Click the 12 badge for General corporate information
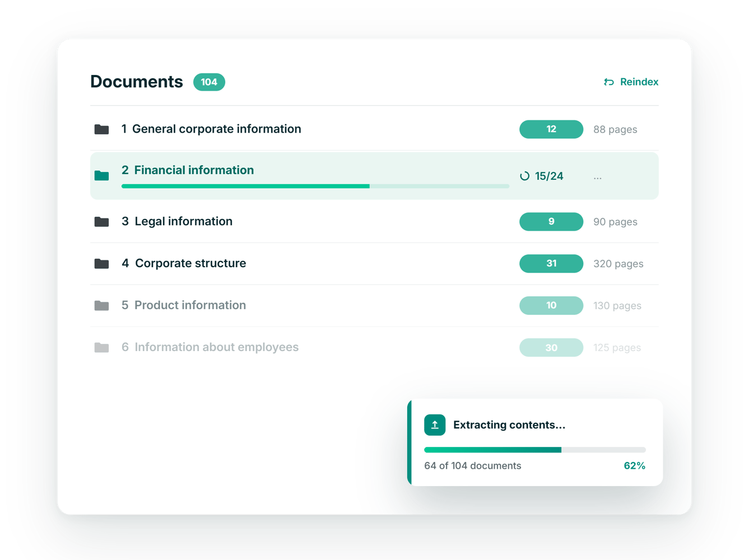This screenshot has width=749, height=560. coord(551,129)
